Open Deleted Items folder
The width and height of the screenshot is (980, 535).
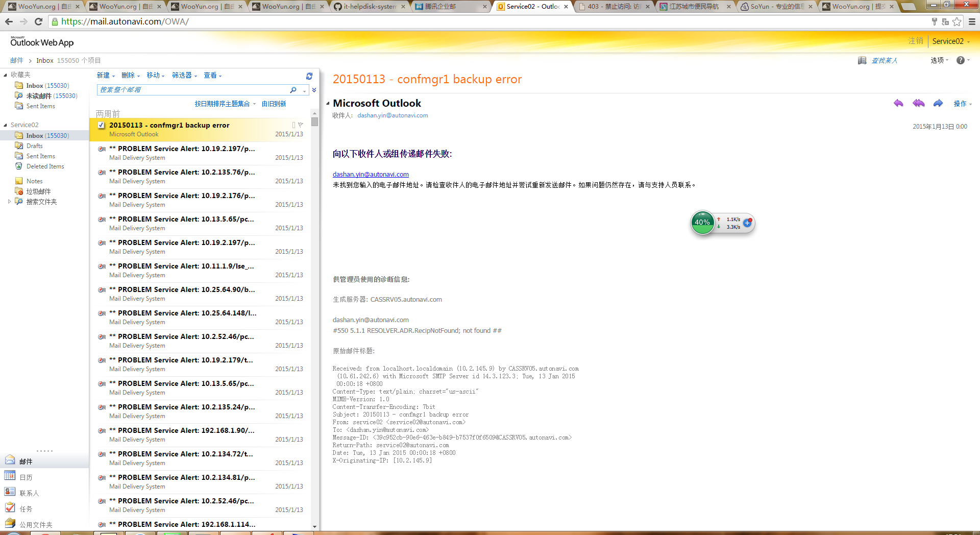point(45,166)
